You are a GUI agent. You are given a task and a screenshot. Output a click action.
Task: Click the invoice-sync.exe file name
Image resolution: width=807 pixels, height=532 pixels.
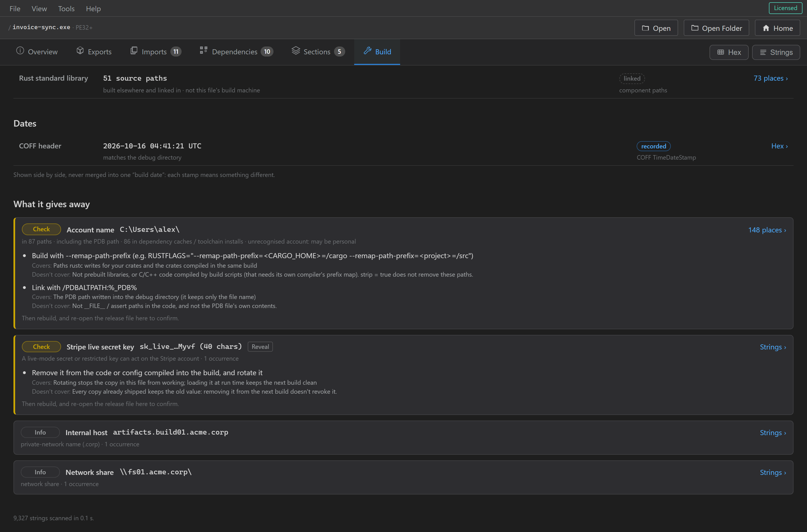click(41, 27)
